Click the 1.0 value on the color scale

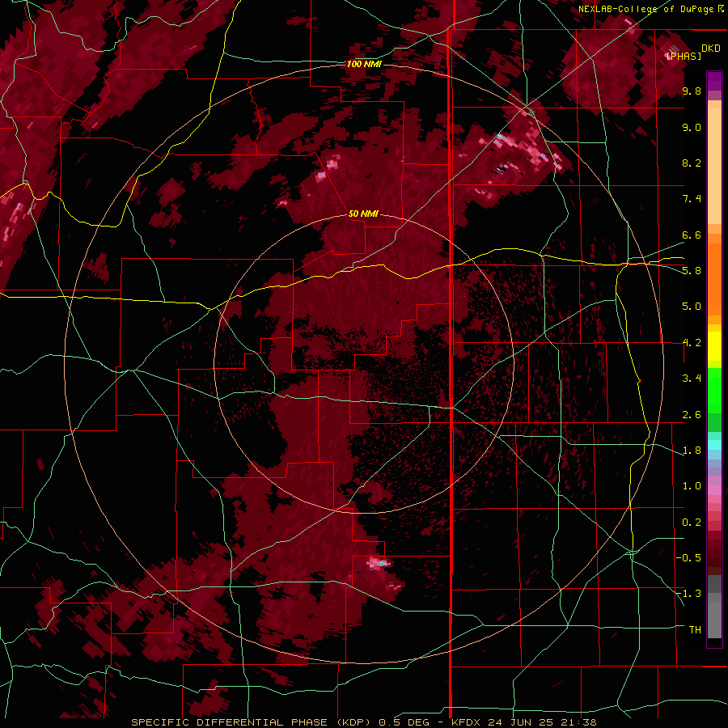(x=692, y=486)
